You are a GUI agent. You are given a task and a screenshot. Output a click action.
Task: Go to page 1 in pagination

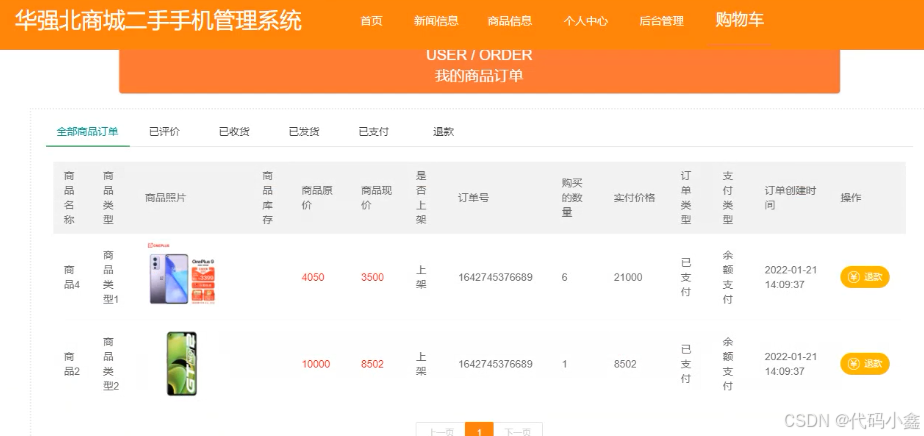tap(479, 432)
